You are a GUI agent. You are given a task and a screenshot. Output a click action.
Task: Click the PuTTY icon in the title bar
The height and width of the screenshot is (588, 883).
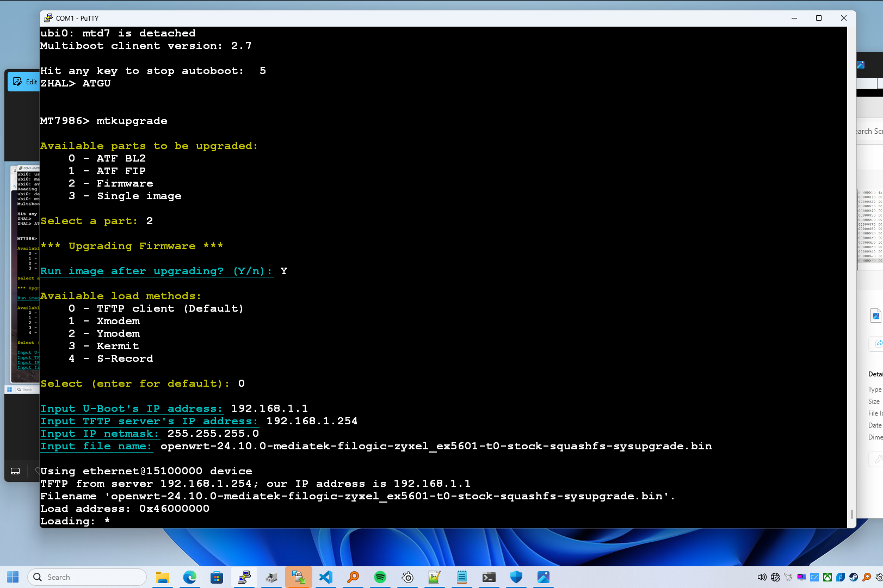pos(48,18)
